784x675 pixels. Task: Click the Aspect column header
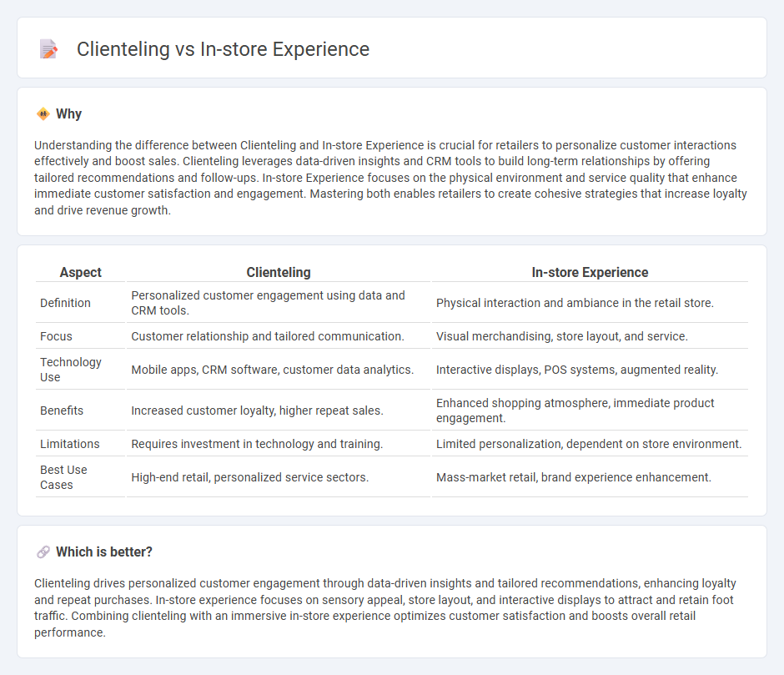pos(81,272)
